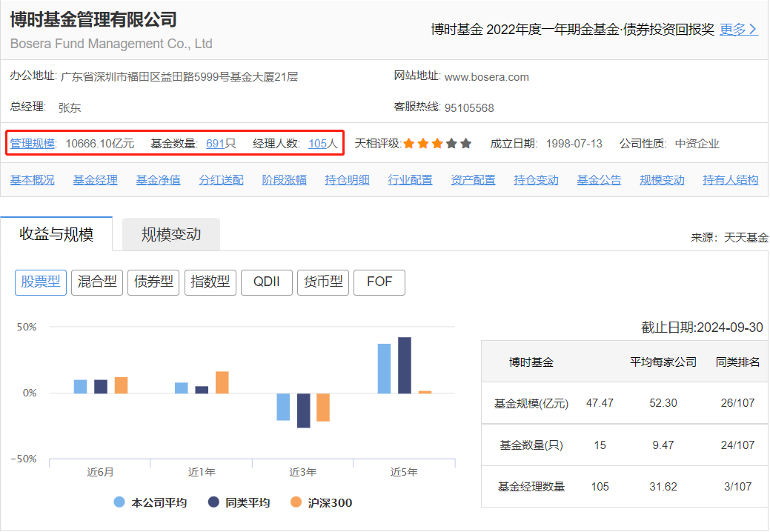Open 规模变动 navigation link
Image resolution: width=770 pixels, height=532 pixels.
(662, 180)
